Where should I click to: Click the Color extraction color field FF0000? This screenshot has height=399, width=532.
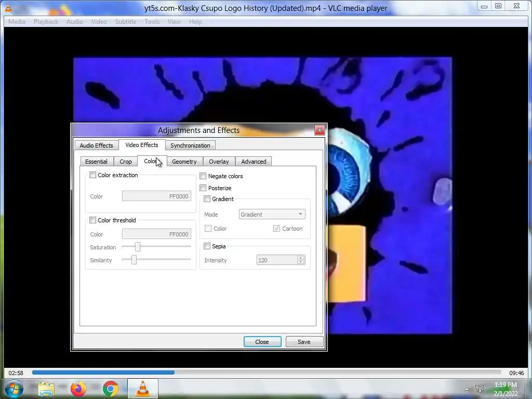coord(156,196)
